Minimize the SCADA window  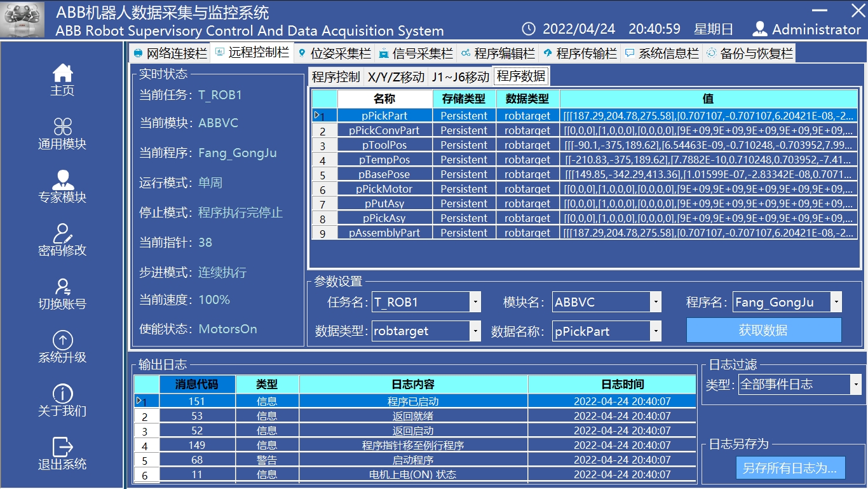[820, 11]
